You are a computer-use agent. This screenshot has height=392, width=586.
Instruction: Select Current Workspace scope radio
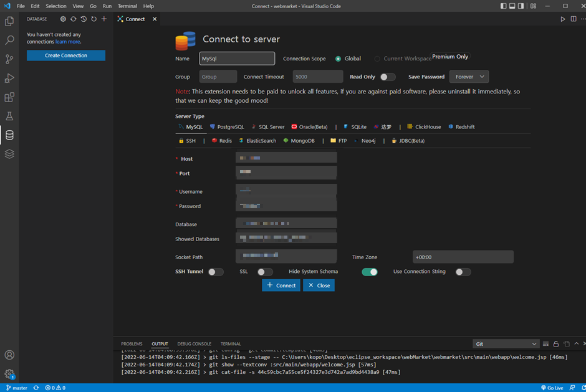point(377,59)
